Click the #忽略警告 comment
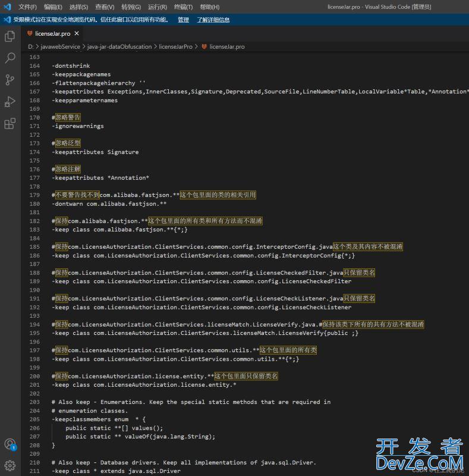 (x=66, y=117)
